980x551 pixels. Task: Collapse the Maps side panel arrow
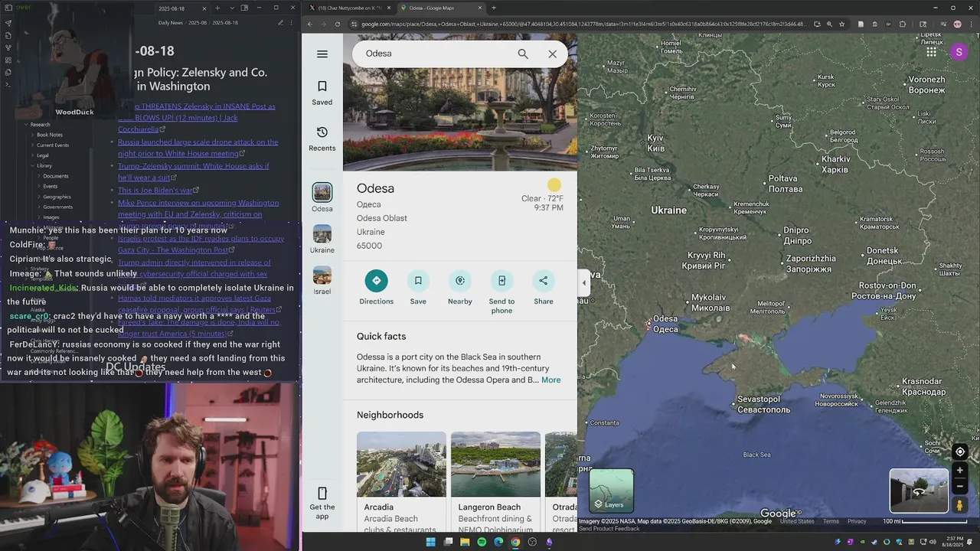584,282
